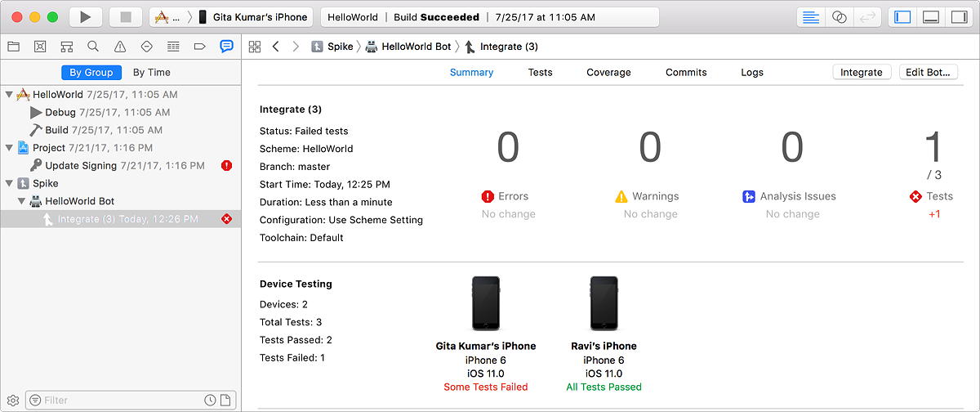Go forward with the jump bar arrow
This screenshot has height=412, width=980.
pyautogui.click(x=296, y=47)
